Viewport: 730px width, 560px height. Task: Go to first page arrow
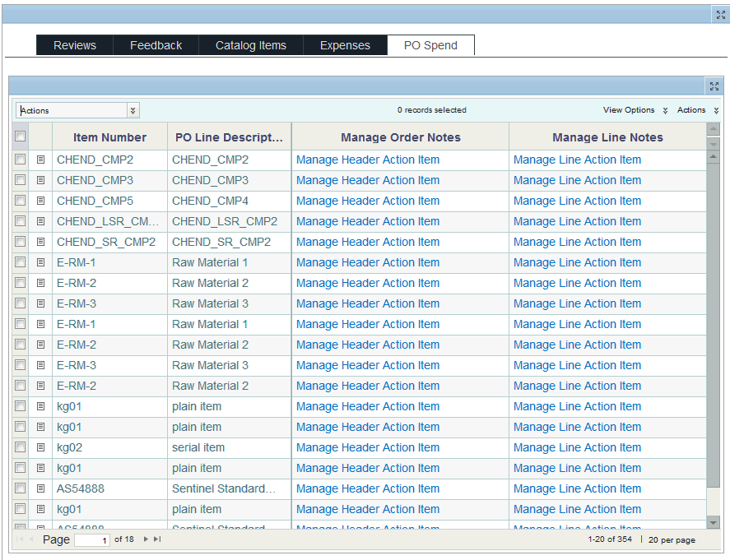click(20, 539)
